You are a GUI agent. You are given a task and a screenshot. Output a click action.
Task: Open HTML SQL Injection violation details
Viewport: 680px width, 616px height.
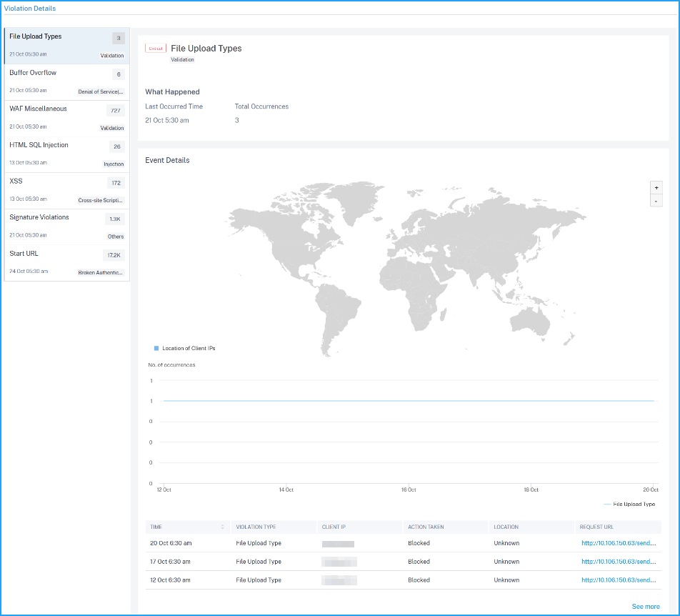pyautogui.click(x=67, y=154)
